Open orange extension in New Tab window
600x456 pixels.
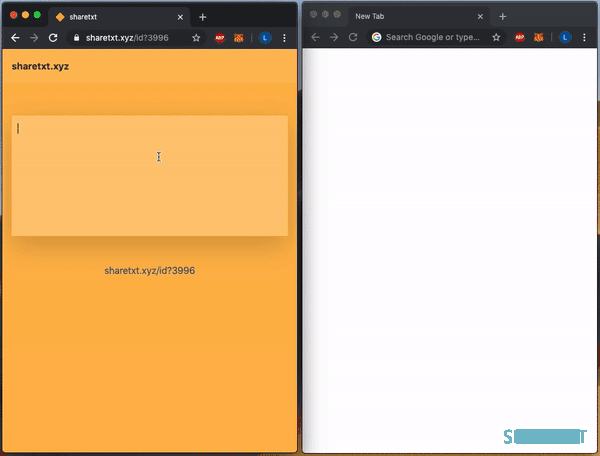pyautogui.click(x=538, y=37)
